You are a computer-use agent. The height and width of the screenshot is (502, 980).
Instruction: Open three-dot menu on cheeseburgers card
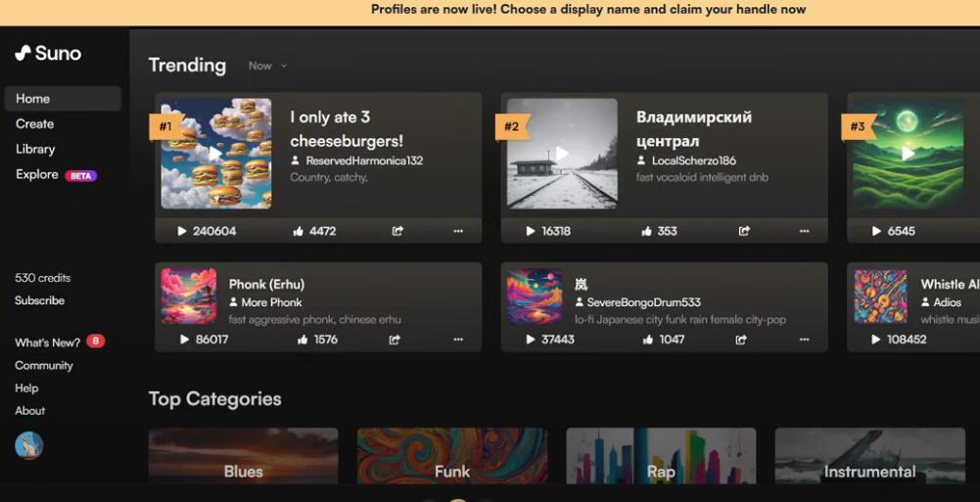(457, 231)
